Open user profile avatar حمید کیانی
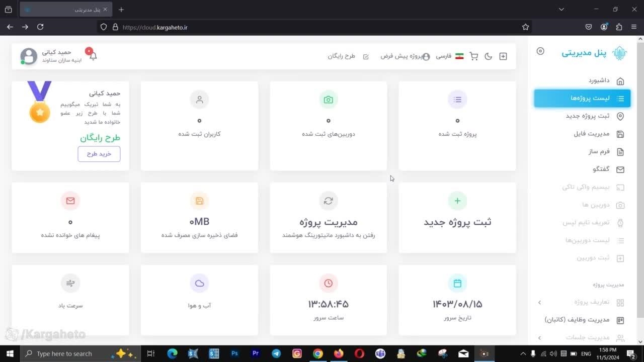This screenshot has height=362, width=644. click(x=29, y=56)
